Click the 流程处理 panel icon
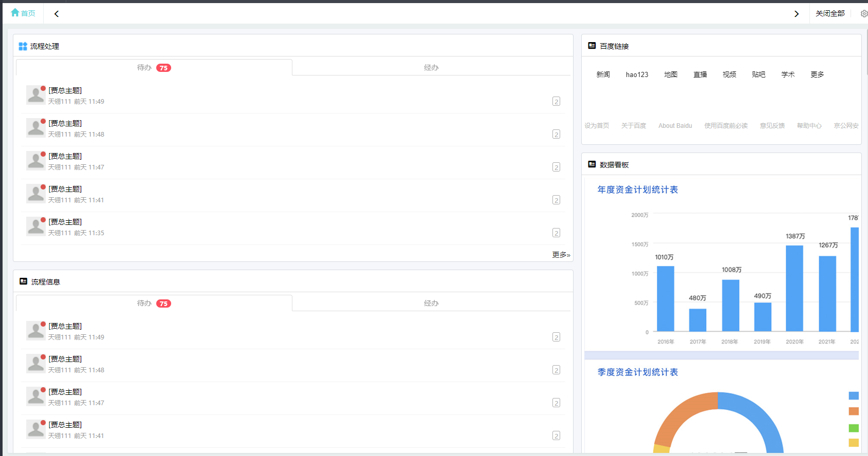This screenshot has width=868, height=456. (x=23, y=46)
